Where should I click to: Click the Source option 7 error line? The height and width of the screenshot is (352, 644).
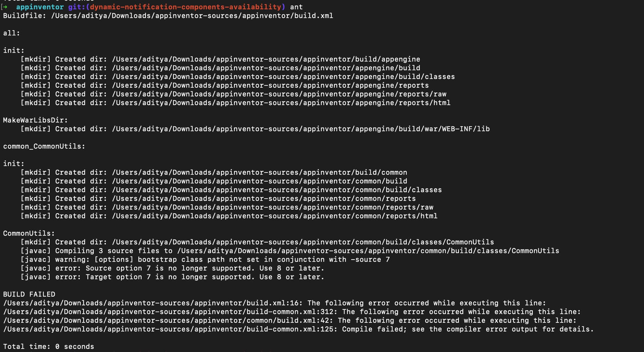(x=205, y=268)
